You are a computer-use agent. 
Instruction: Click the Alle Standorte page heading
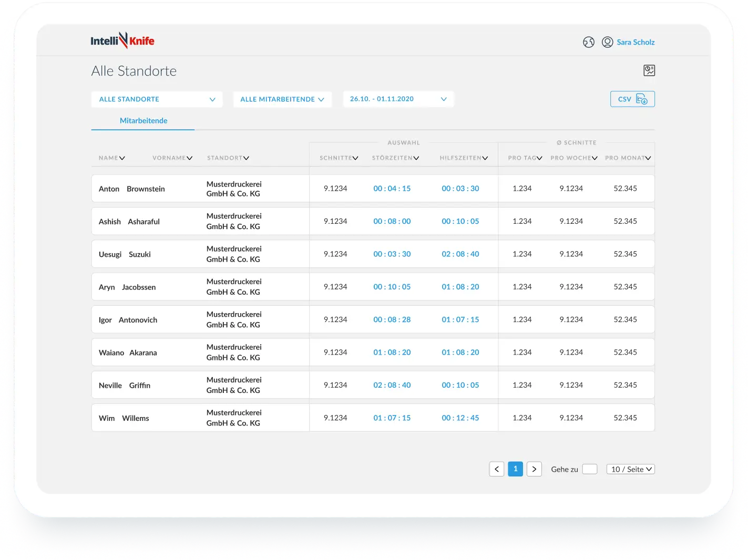point(134,71)
